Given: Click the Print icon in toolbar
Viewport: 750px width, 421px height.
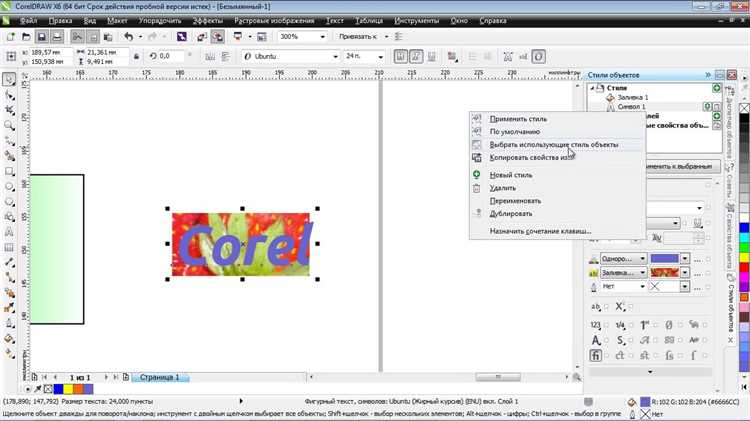Looking at the screenshot, I should 57,36.
